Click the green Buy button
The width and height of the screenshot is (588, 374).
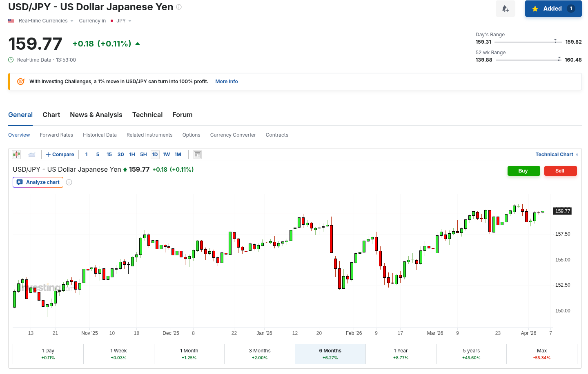524,171
